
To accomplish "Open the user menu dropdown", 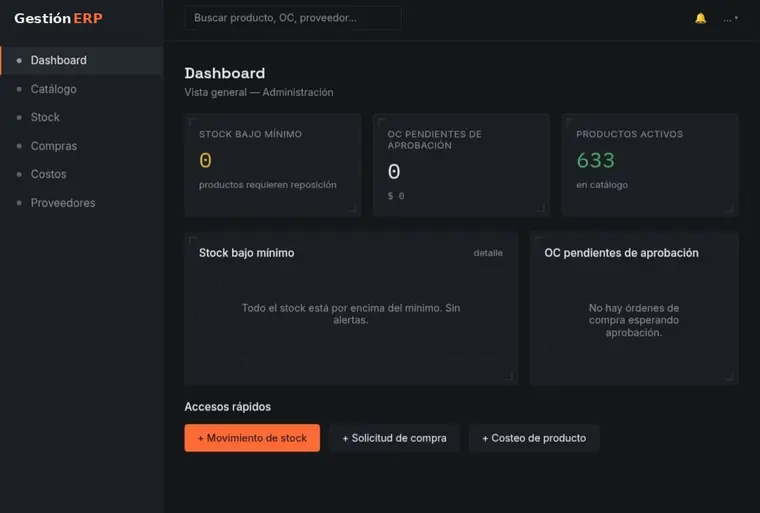I will coord(730,19).
